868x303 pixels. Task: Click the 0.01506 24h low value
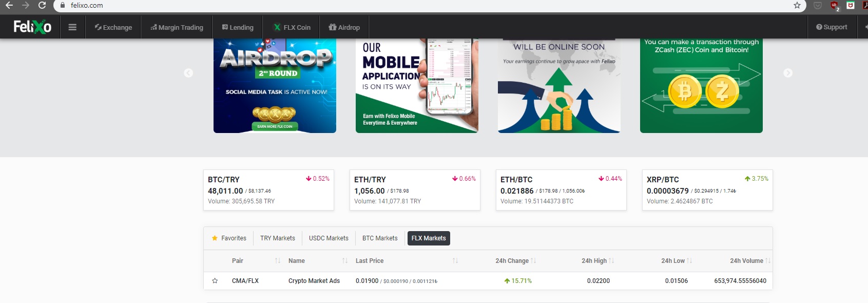coord(677,281)
